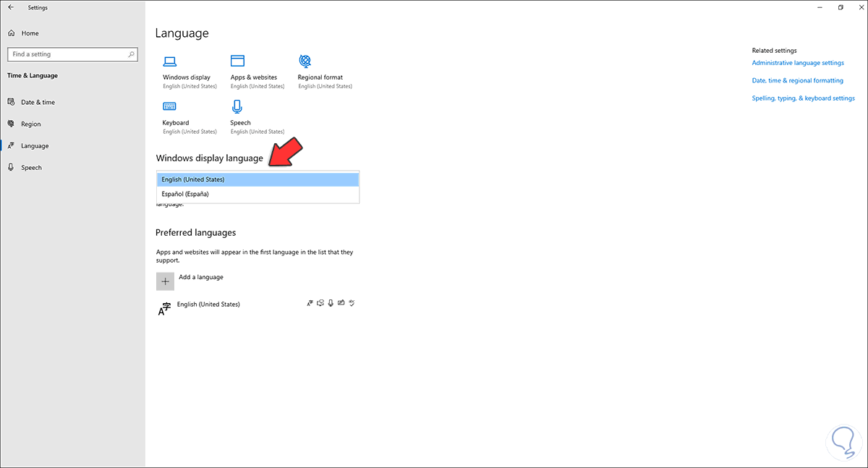Click the speech recognition indicator for English
868x468 pixels.
coord(331,303)
